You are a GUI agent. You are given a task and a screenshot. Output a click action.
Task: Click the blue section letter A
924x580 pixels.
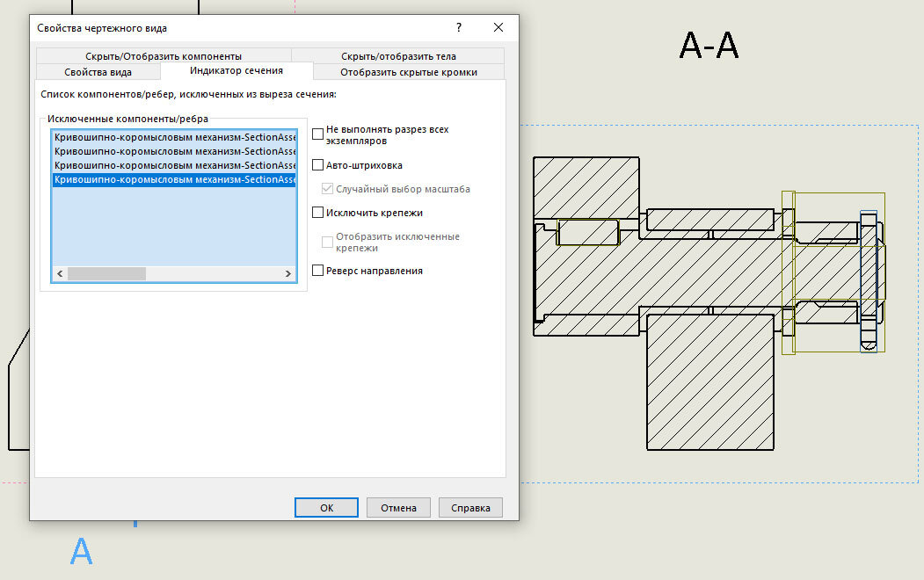pyautogui.click(x=81, y=551)
